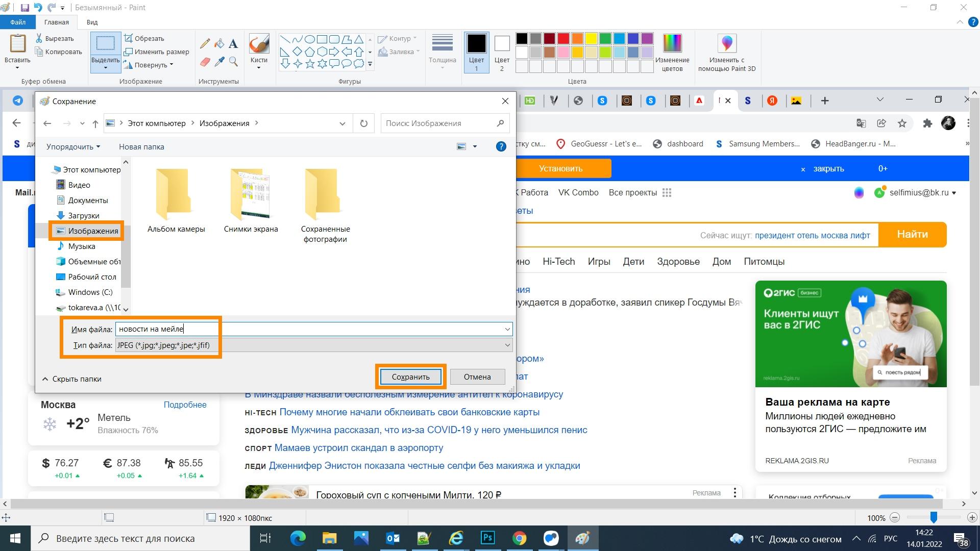Click the Help question mark in Save dialog
Screen dimensions: 980x551
tap(501, 147)
